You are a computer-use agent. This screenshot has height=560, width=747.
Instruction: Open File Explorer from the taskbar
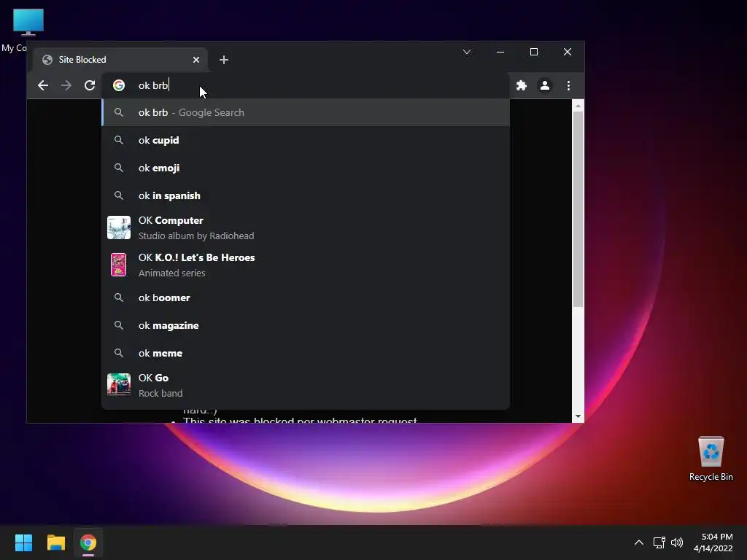point(55,542)
